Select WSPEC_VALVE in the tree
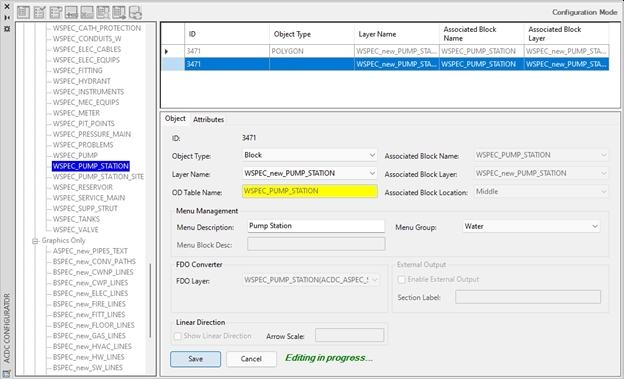 pos(76,230)
